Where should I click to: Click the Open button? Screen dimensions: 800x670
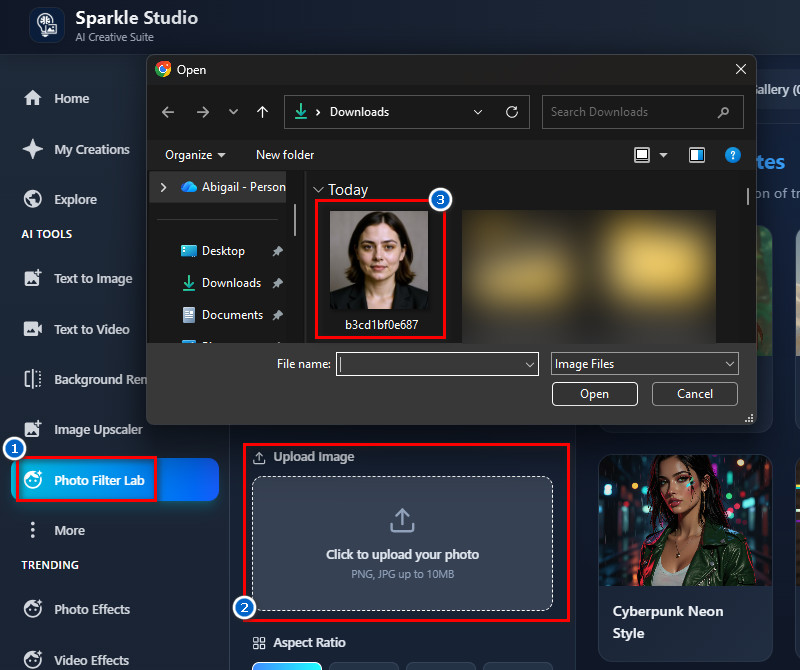click(x=594, y=394)
